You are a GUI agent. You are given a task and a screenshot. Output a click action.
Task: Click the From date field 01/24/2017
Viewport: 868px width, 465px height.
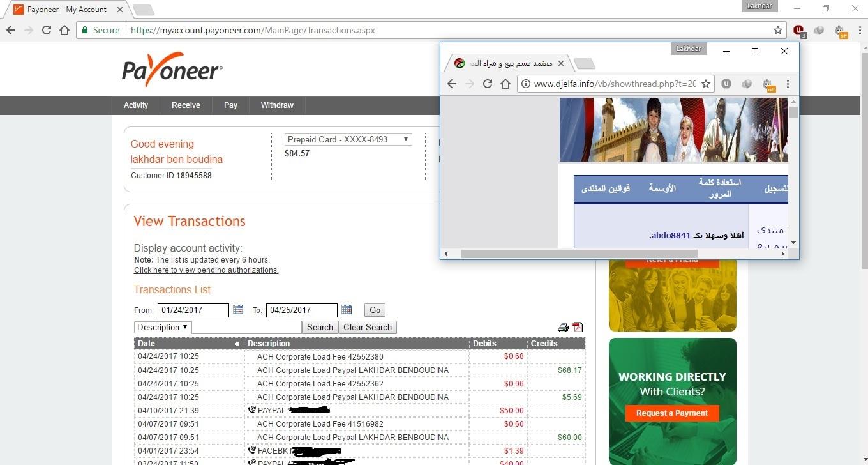[193, 310]
